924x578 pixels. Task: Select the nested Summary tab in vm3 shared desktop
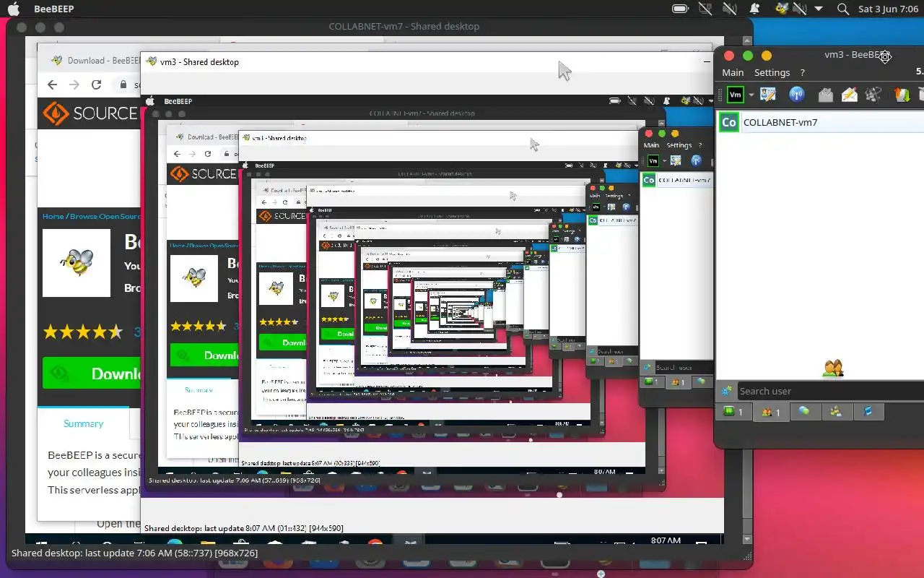199,390
